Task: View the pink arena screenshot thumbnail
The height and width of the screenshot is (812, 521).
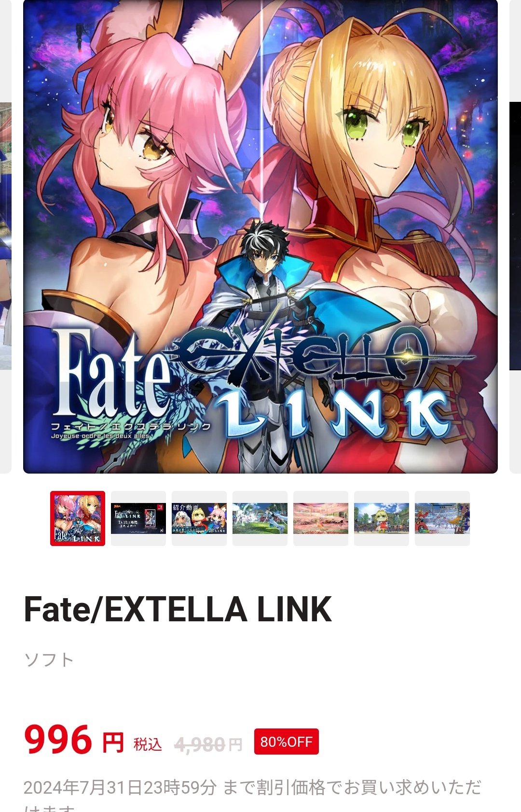Action: coord(321,518)
